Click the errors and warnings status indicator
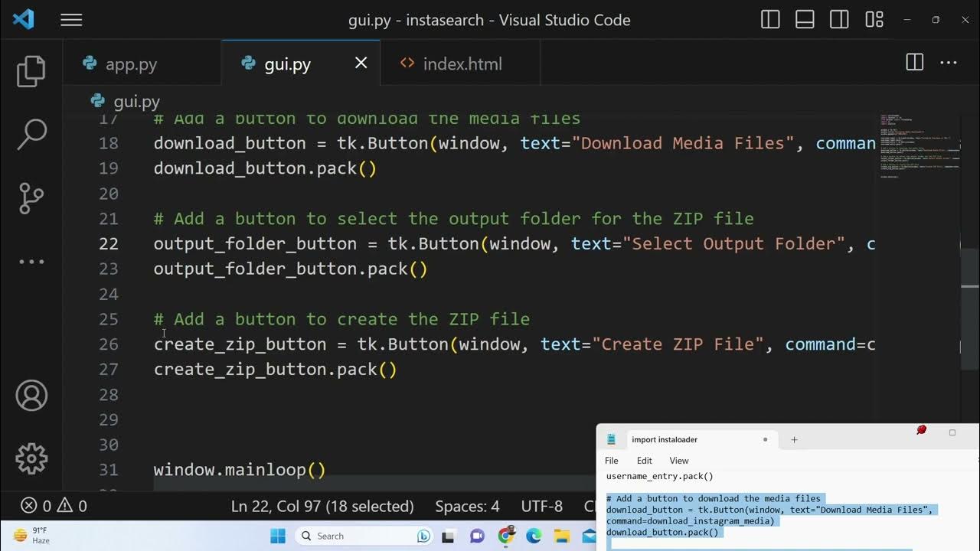Image resolution: width=980 pixels, height=551 pixels. pos(54,506)
